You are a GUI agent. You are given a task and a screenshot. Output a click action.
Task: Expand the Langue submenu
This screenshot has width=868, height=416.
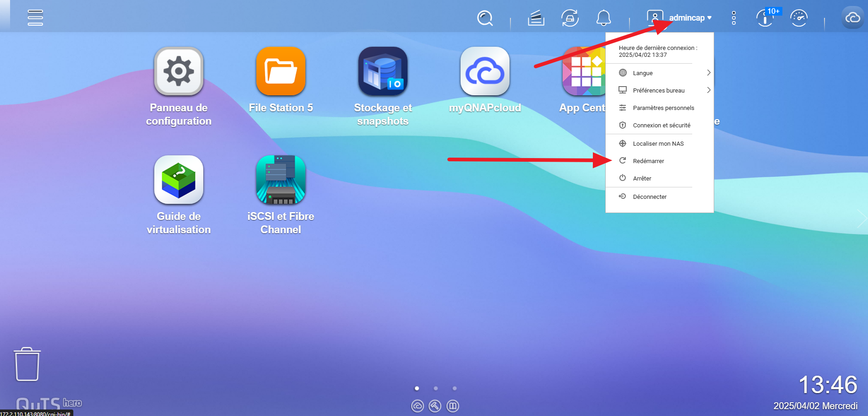pyautogui.click(x=660, y=73)
